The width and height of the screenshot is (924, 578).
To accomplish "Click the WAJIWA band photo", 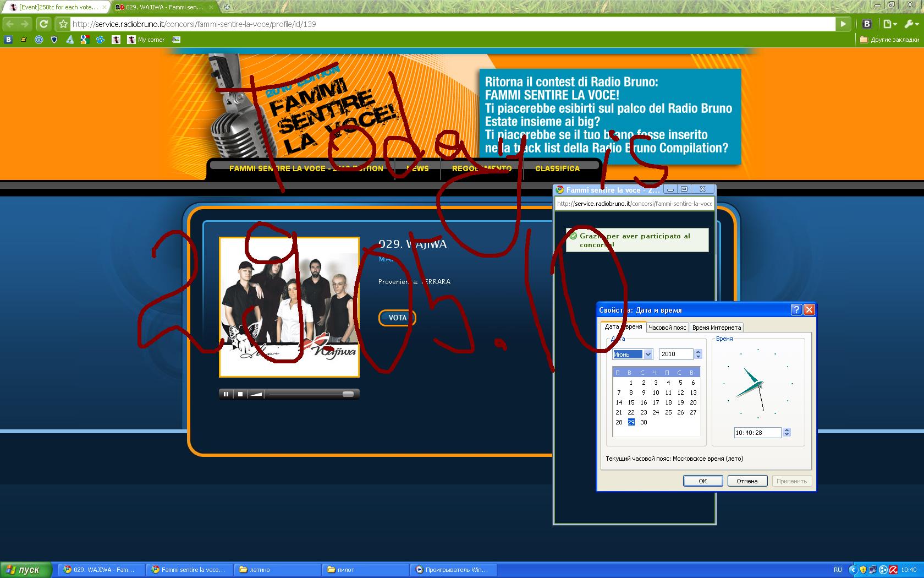I will 289,307.
